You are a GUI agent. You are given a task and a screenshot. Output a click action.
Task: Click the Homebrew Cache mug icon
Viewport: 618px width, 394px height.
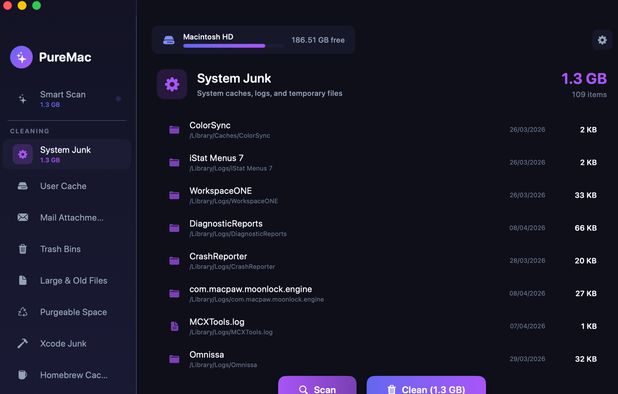23,375
